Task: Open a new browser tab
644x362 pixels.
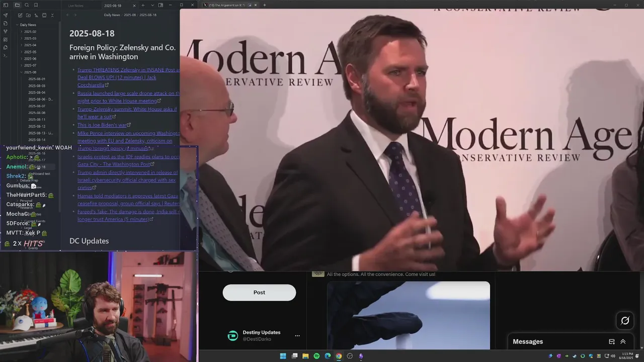Action: [x=265, y=5]
